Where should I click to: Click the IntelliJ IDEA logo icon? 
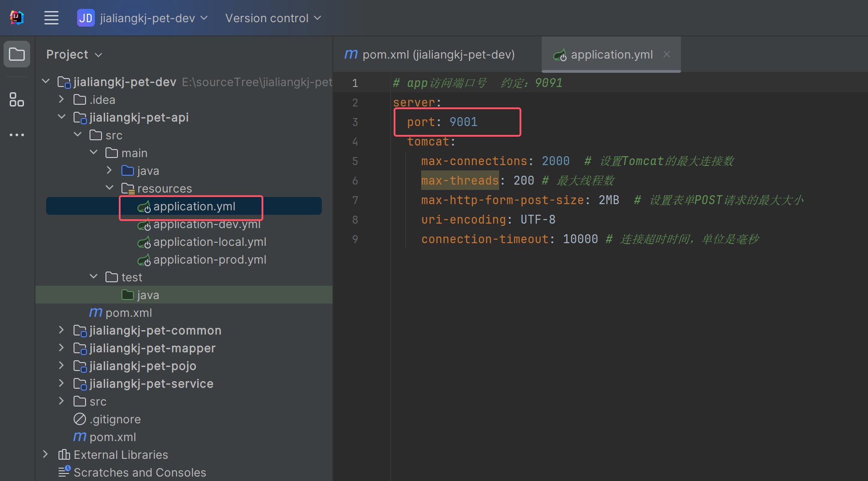click(x=16, y=18)
